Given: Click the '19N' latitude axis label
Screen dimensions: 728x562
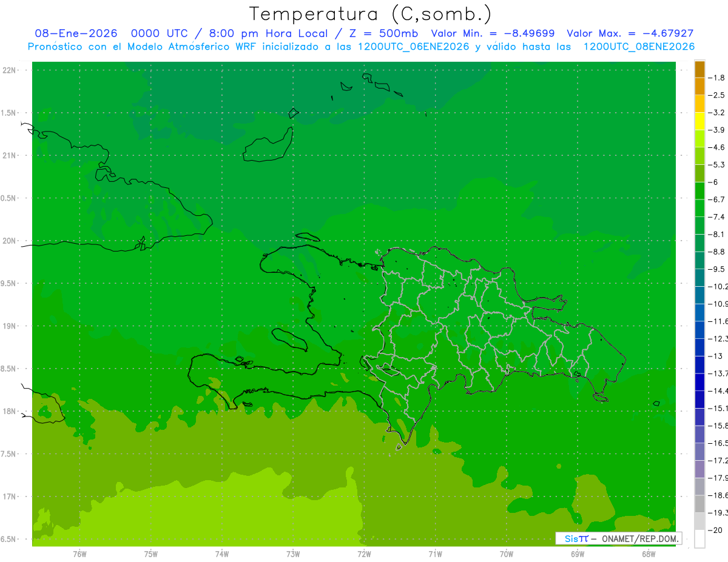Looking at the screenshot, I should coord(9,326).
